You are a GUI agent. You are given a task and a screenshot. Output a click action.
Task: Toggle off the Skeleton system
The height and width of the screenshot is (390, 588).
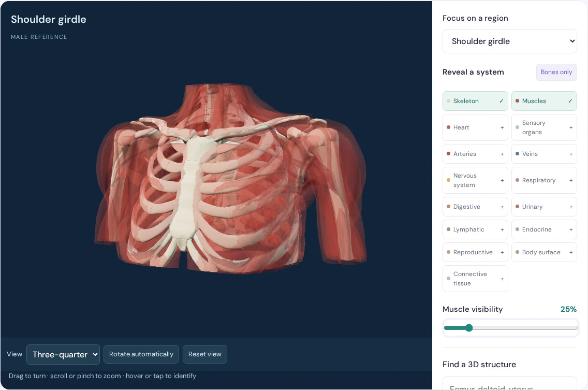(475, 101)
